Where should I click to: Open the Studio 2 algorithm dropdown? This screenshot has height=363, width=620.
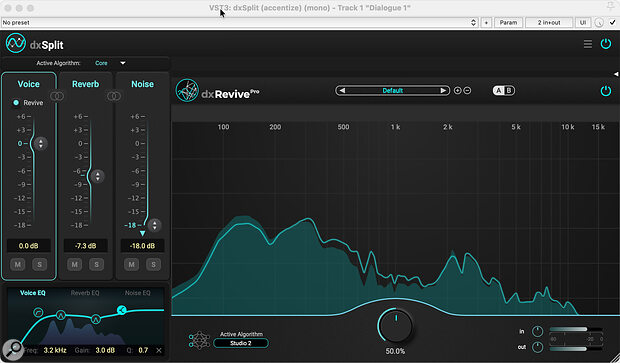[241, 343]
